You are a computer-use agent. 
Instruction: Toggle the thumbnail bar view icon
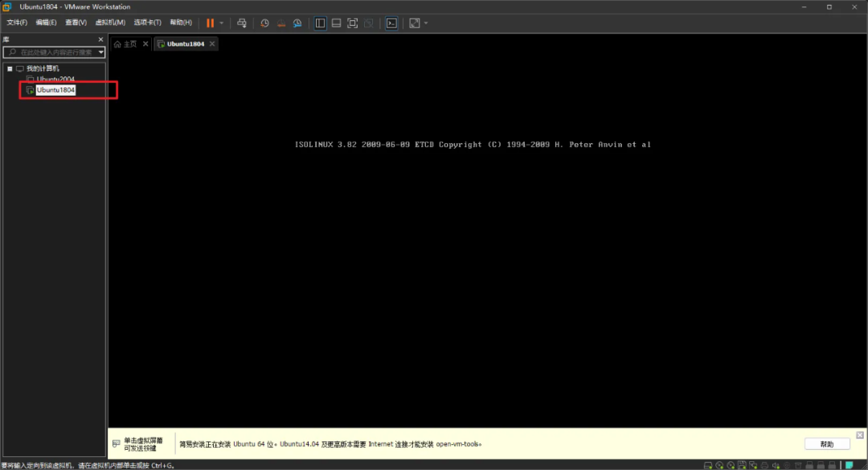click(336, 22)
